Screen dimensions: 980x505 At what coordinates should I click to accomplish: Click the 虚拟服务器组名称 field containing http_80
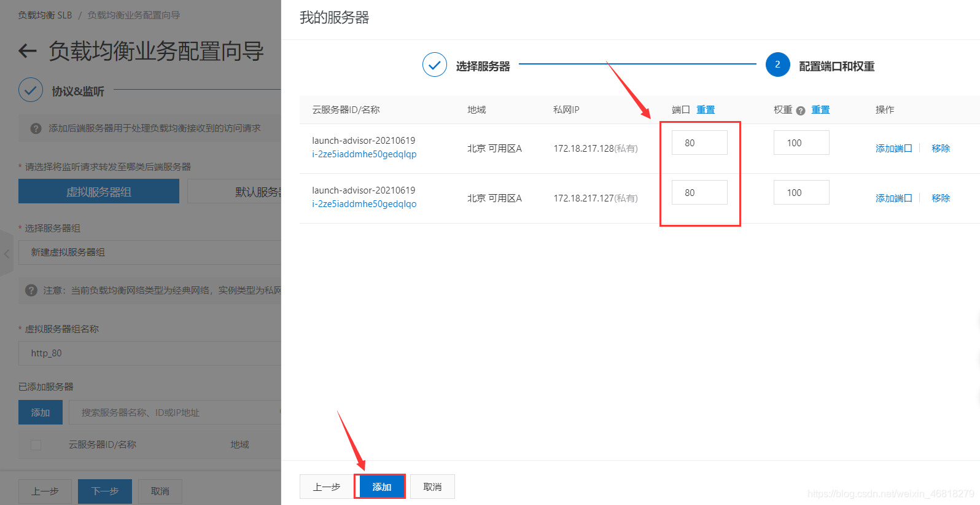150,353
